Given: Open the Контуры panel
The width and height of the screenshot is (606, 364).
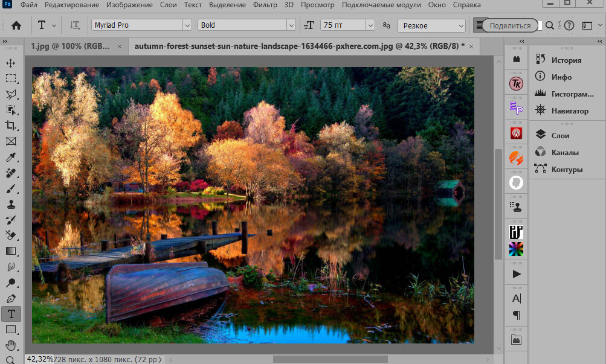Looking at the screenshot, I should (567, 170).
